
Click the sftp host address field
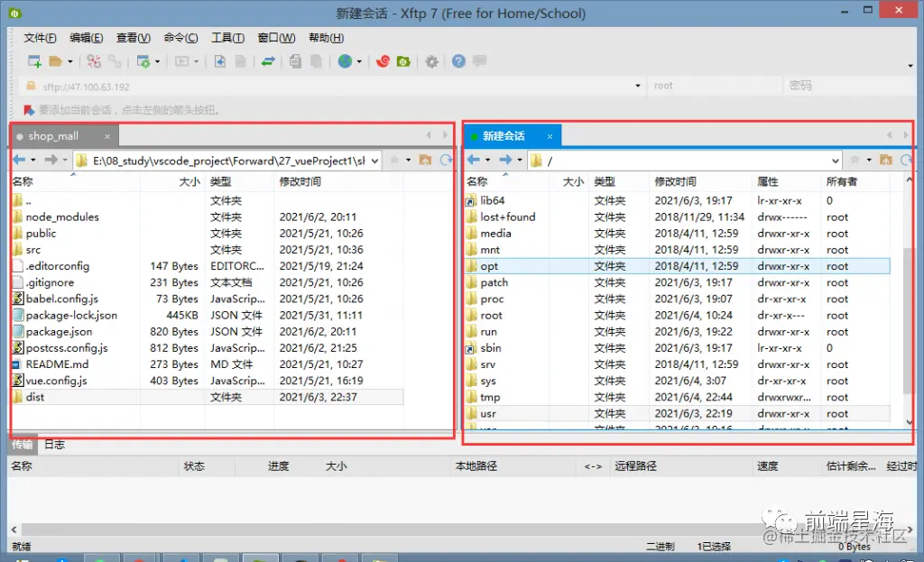[x=333, y=86]
